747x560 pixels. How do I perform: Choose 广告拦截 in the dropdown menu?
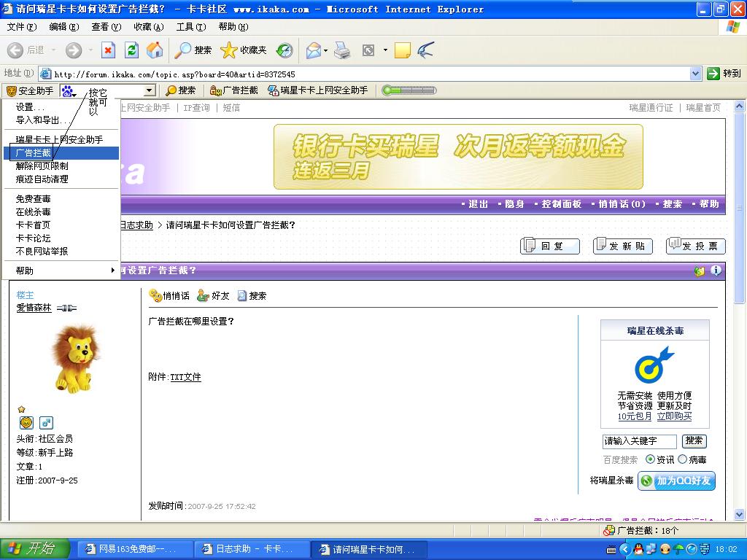point(61,153)
